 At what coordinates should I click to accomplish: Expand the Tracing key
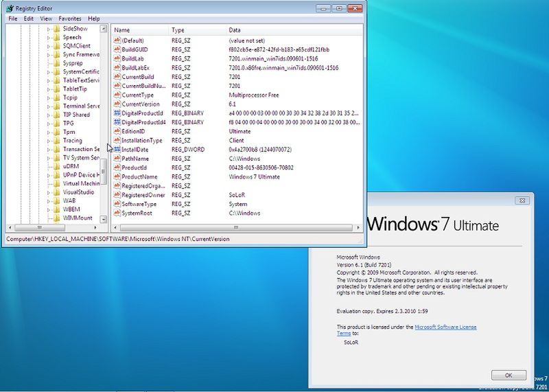click(x=49, y=141)
